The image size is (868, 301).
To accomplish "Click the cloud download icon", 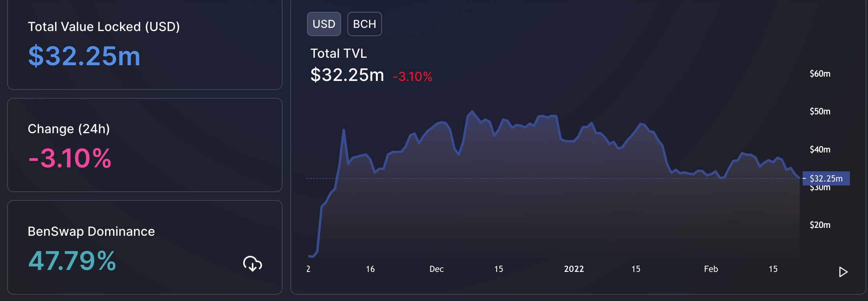I will [x=253, y=264].
